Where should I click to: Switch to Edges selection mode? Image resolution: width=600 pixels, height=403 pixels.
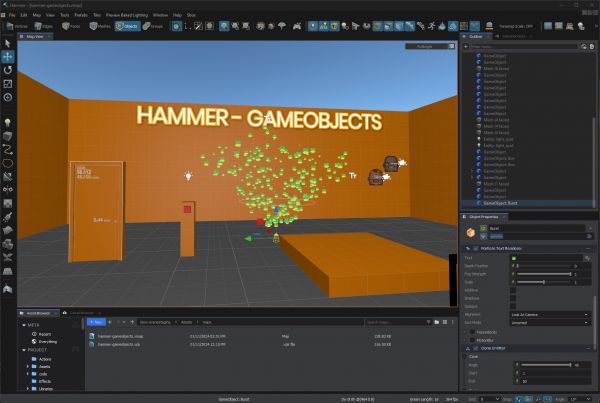point(43,26)
